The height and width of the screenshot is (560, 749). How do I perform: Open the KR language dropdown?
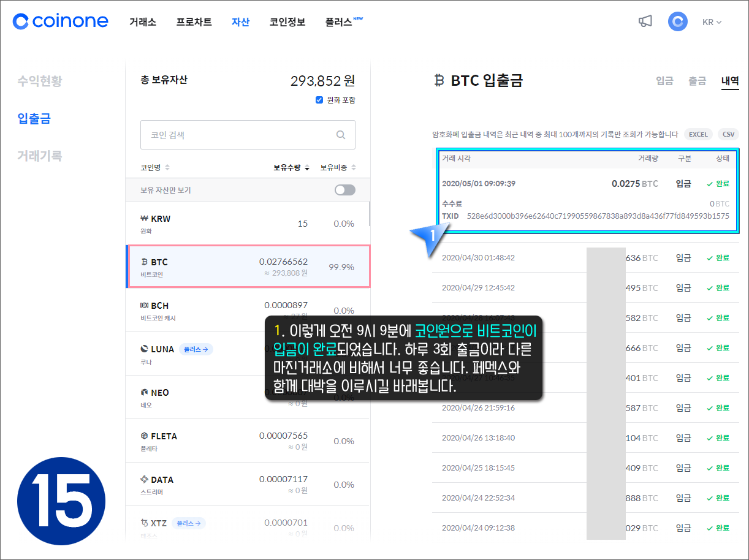click(712, 22)
